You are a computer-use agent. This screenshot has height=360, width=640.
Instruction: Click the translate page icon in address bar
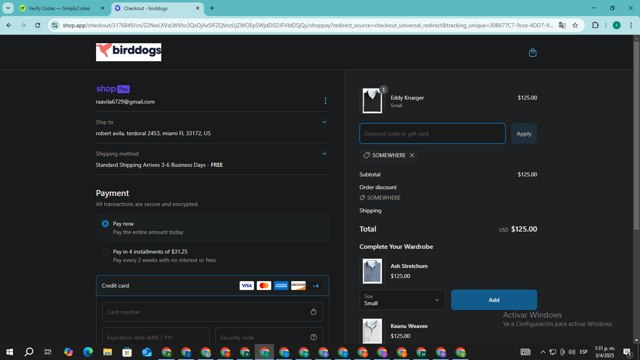(562, 25)
